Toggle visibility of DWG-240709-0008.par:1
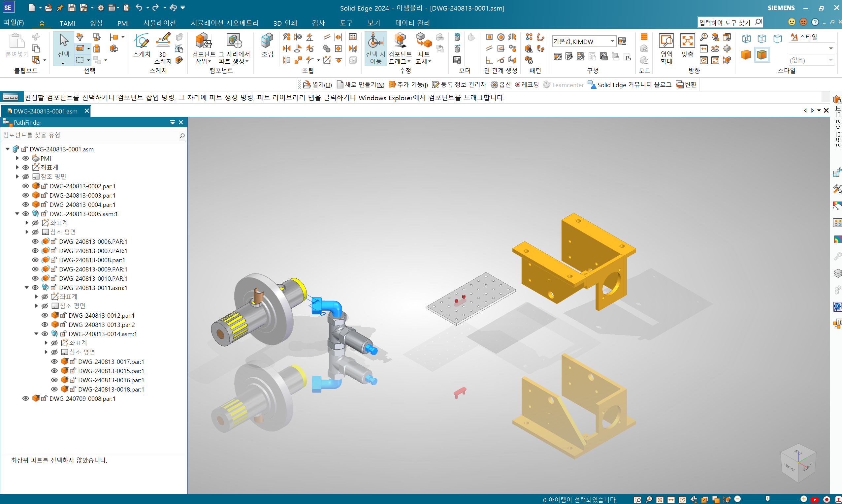 click(25, 398)
